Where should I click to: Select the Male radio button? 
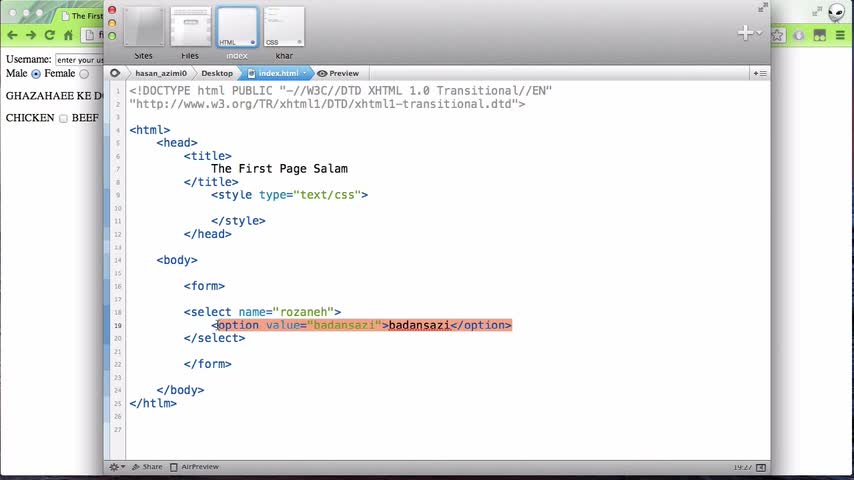click(36, 74)
